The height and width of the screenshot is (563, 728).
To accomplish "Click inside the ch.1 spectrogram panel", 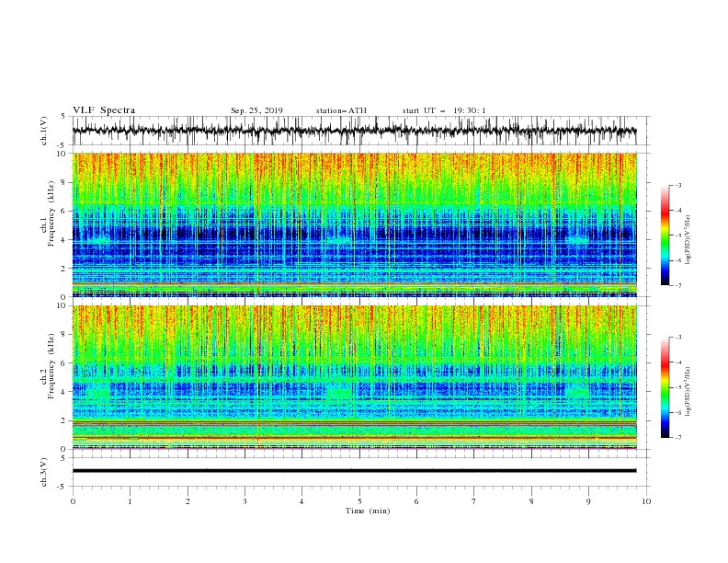I will [x=354, y=224].
